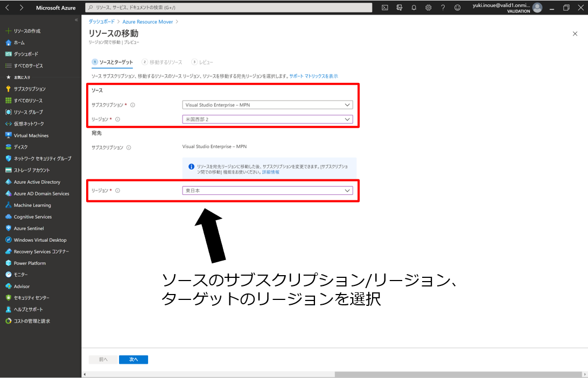Open Windows Virtual Desktop in sidebar
This screenshot has width=588, height=378.
click(x=40, y=240)
